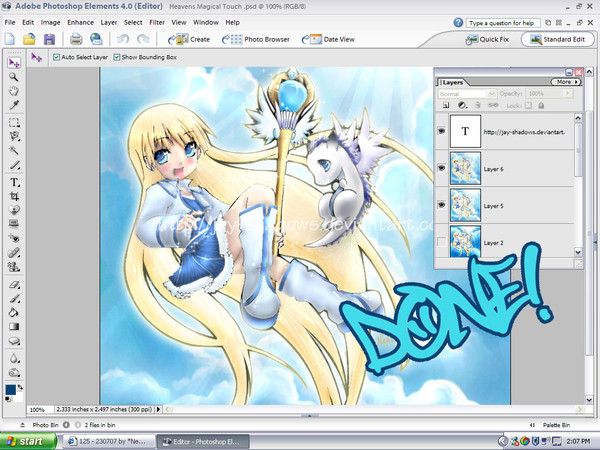Toggle lock all padlock icon
Image resolution: width=600 pixels, height=450 pixels.
click(541, 105)
